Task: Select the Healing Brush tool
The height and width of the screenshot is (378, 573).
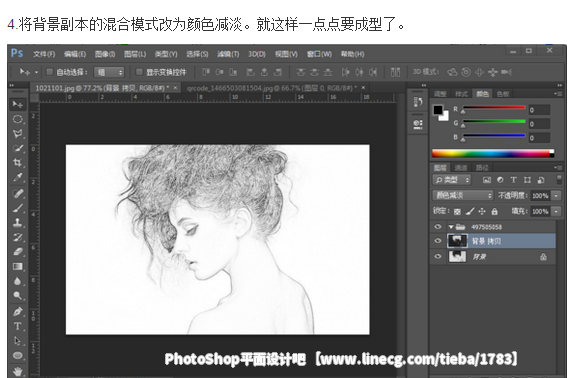Action: [18, 193]
